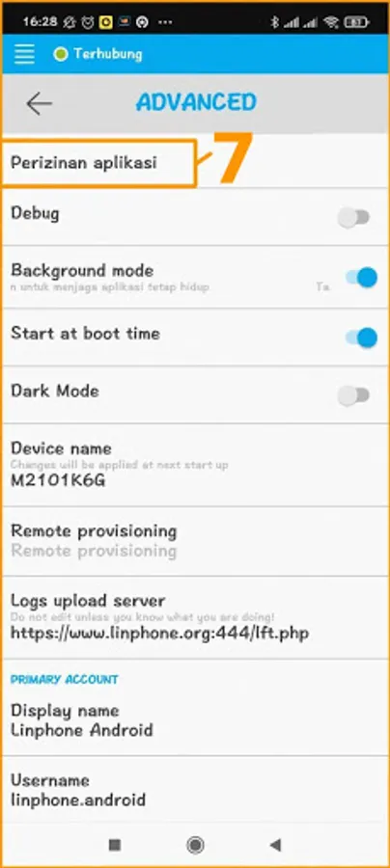Tap the ADVANCED screen title
The image size is (390, 868).
pos(197,103)
